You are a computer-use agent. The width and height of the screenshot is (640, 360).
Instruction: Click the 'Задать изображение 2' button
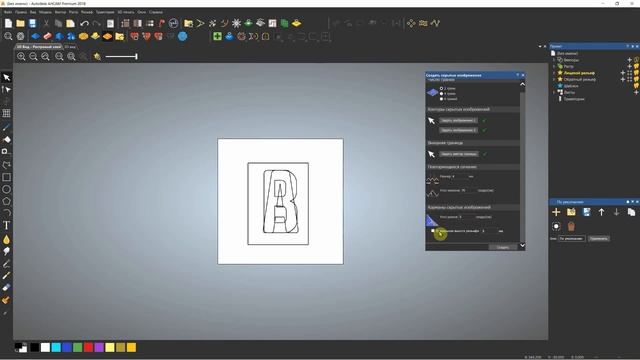pyautogui.click(x=458, y=130)
